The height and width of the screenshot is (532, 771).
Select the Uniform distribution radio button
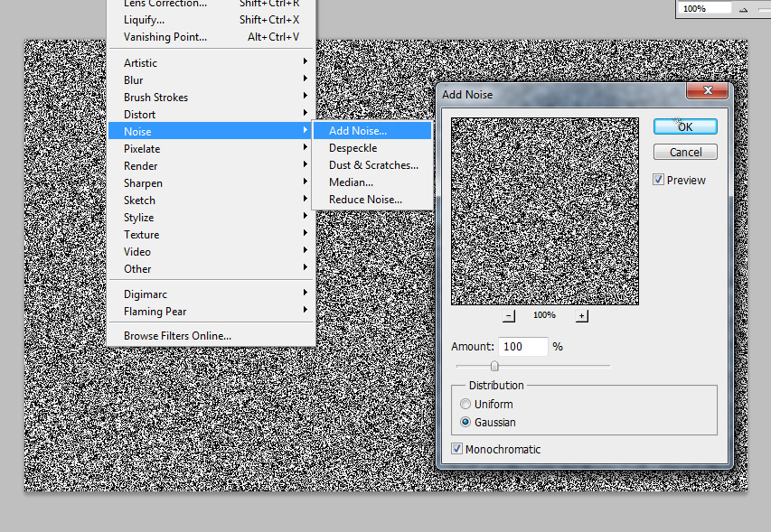pos(465,404)
